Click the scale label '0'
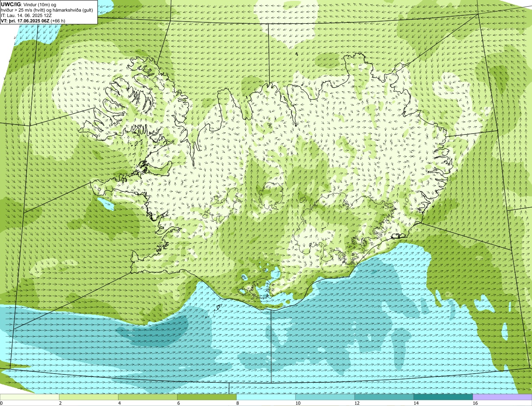This screenshot has width=532, height=406. click(1, 403)
